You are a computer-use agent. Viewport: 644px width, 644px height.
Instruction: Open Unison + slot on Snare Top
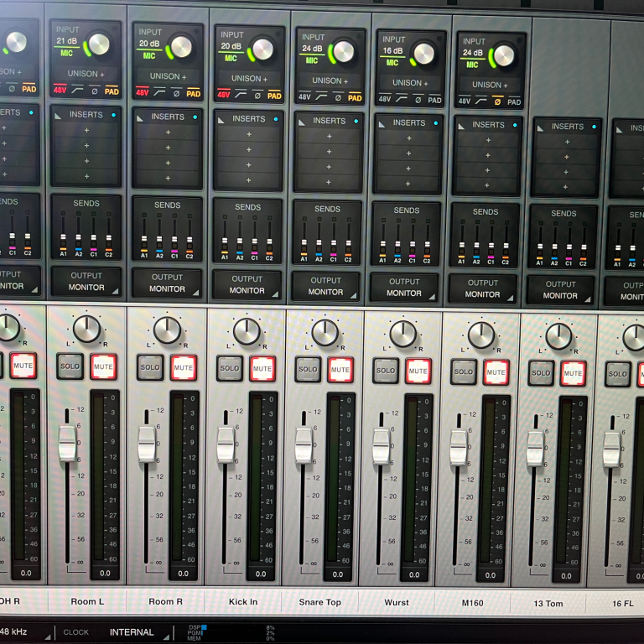[x=330, y=80]
